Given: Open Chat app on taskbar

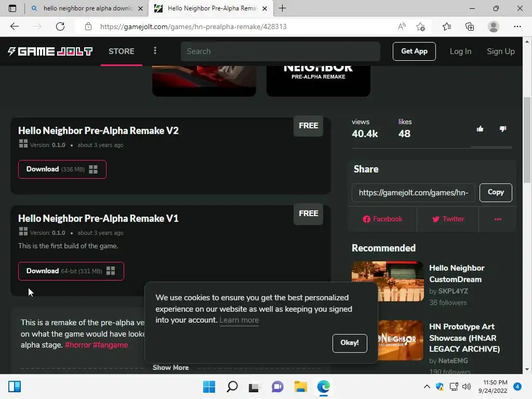Looking at the screenshot, I should tap(277, 387).
